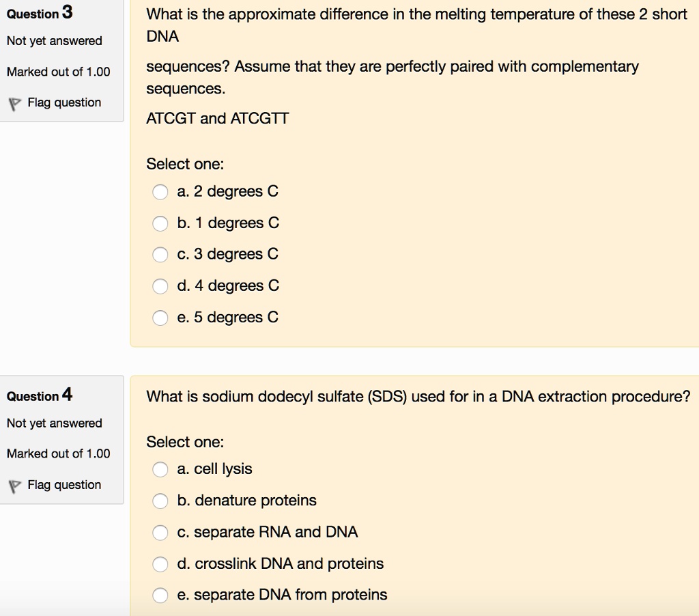
Task: Pick option d. 4 degrees C
Action: pos(160,286)
